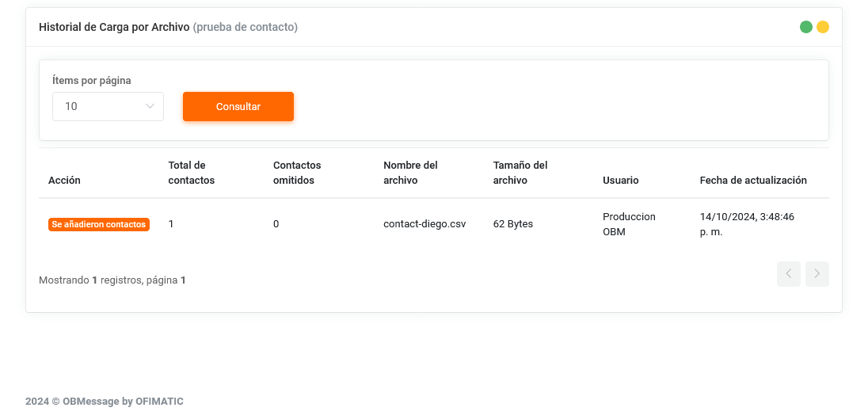The height and width of the screenshot is (419, 868).
Task: Select the Nombre del archivo column header
Action: pos(410,173)
